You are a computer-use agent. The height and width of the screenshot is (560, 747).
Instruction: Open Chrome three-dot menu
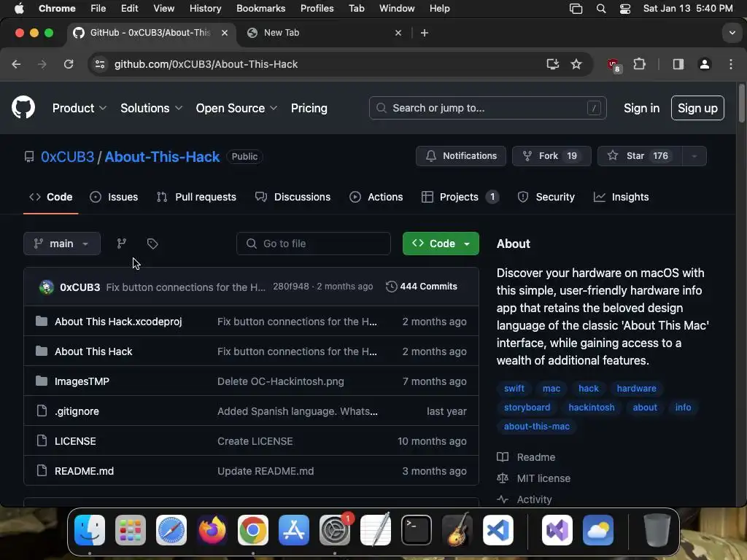coord(731,64)
